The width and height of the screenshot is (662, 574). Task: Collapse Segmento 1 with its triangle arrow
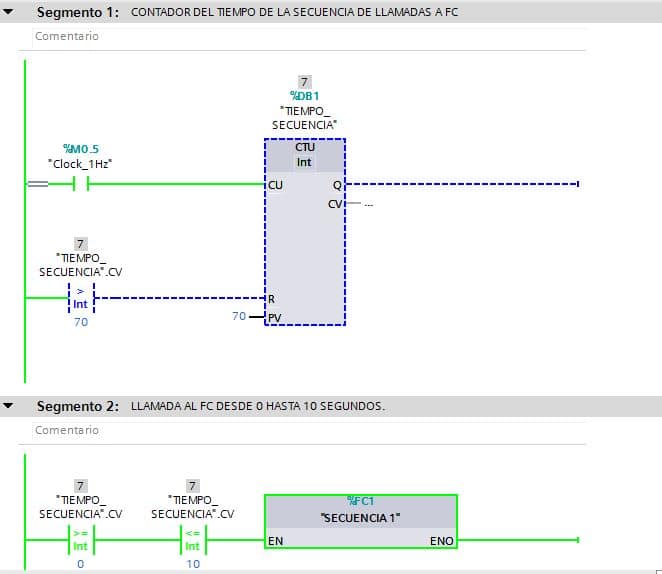(x=10, y=13)
